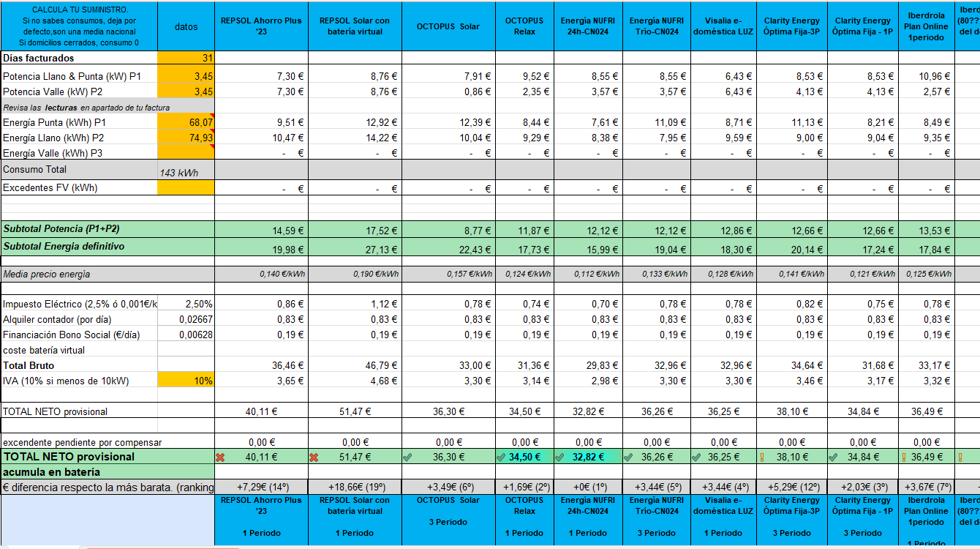Viewport: 980px width, 549px height.
Task: Select Subtotal Energía 27,13 € for REPSOL Solar
Action: tap(355, 247)
